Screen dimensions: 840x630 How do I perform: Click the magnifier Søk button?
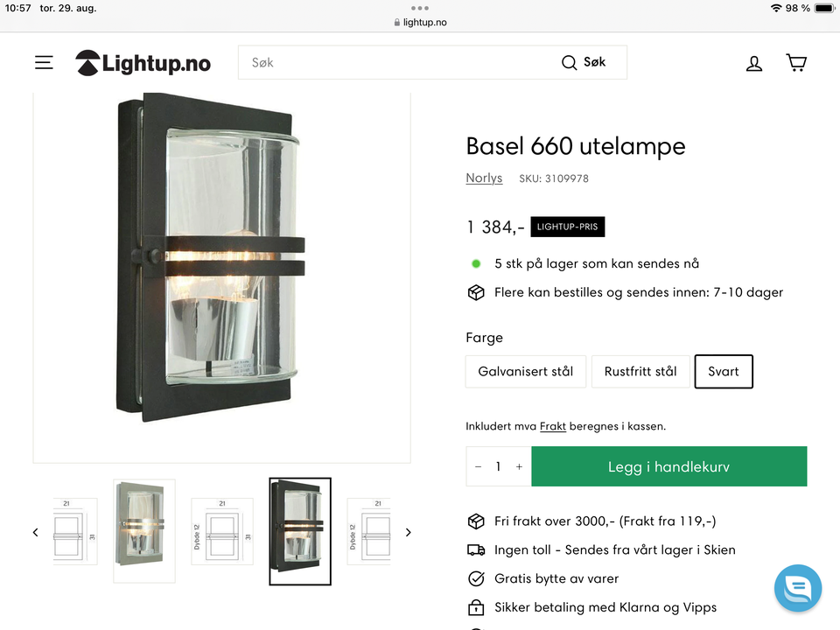(584, 62)
